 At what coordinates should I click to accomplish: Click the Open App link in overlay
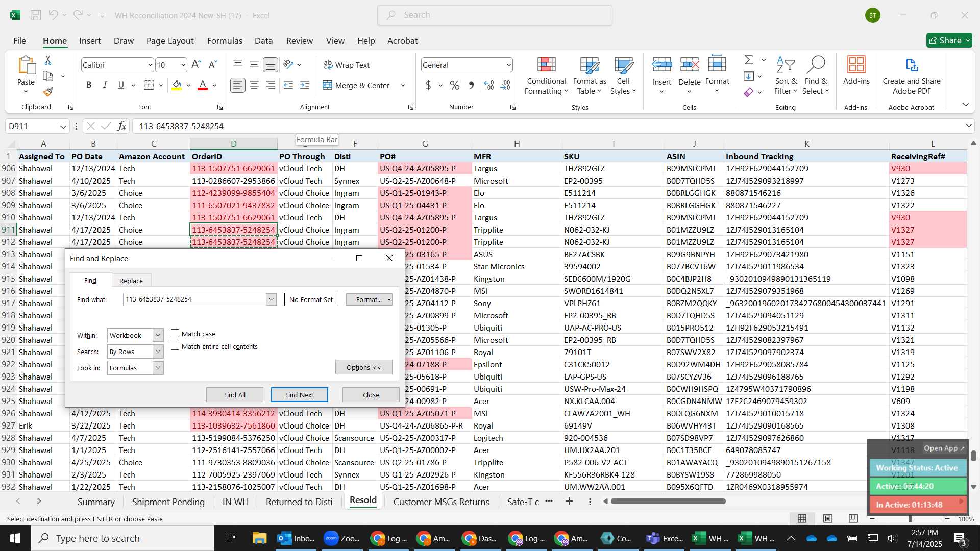944,448
